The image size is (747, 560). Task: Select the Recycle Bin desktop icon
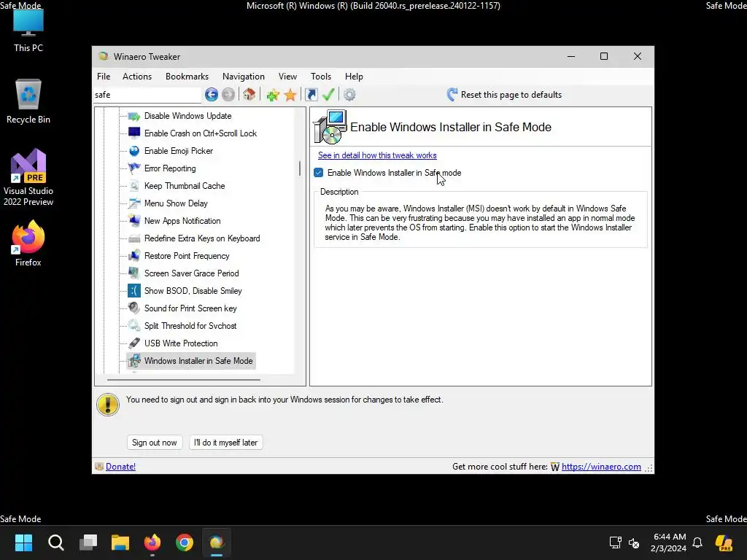pyautogui.click(x=28, y=101)
